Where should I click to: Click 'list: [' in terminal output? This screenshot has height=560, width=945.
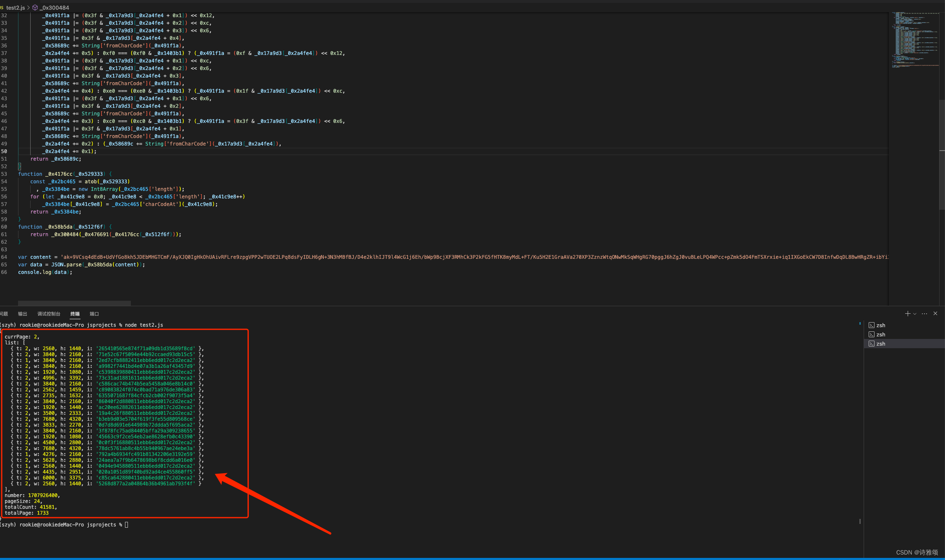pyautogui.click(x=15, y=343)
